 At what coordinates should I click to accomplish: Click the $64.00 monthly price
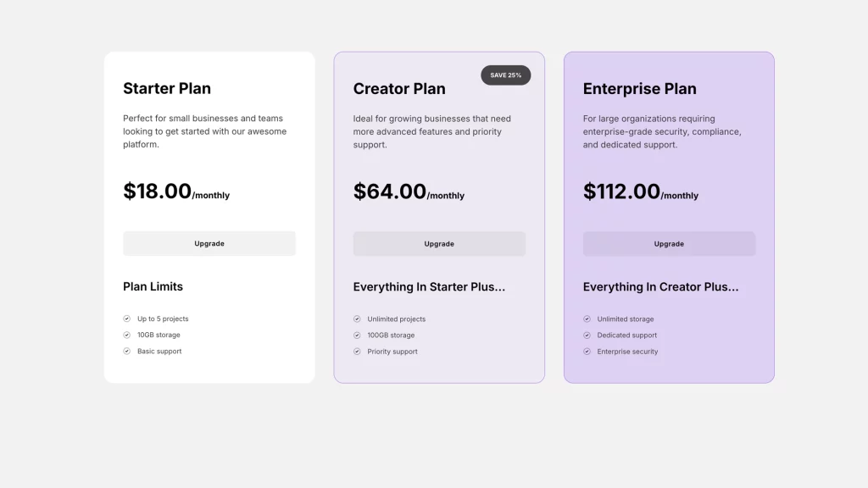409,192
